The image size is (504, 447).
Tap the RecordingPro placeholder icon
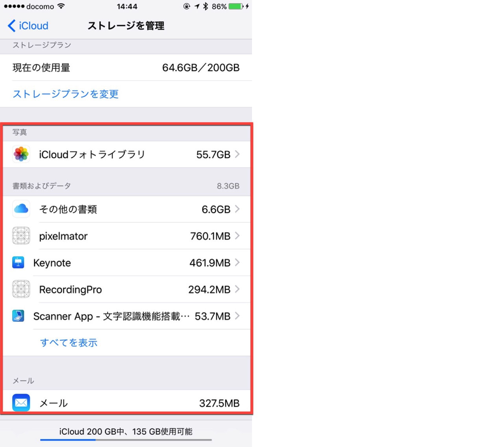click(x=21, y=289)
